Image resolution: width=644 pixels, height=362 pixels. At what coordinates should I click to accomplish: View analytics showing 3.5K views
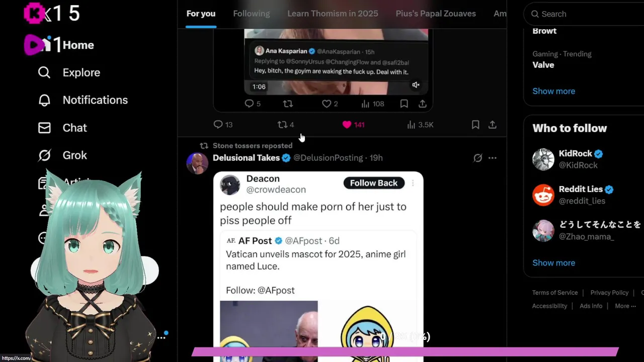click(420, 125)
